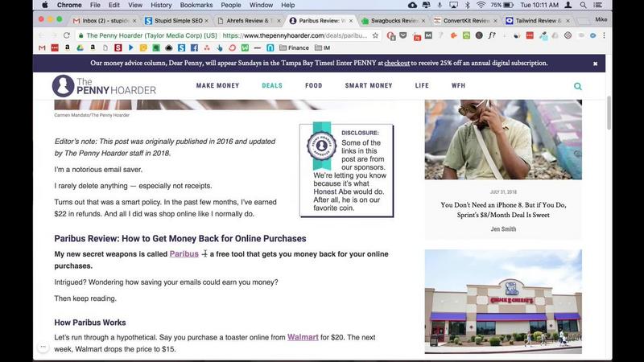
Task: Close the Tailwind Review tab
Action: click(568, 21)
